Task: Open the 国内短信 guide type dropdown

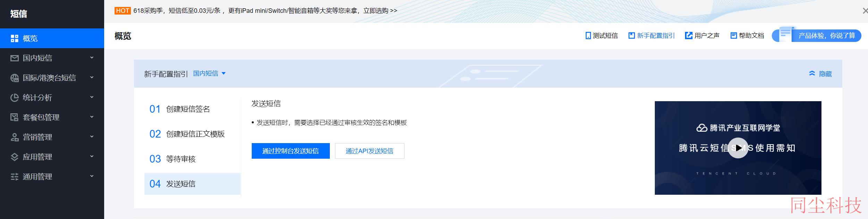Action: click(x=209, y=73)
